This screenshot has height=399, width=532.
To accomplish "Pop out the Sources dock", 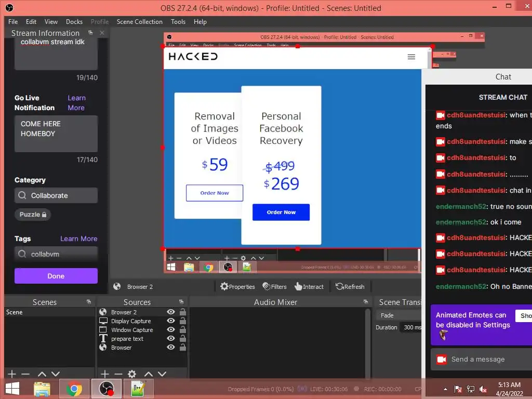I will coord(181,302).
